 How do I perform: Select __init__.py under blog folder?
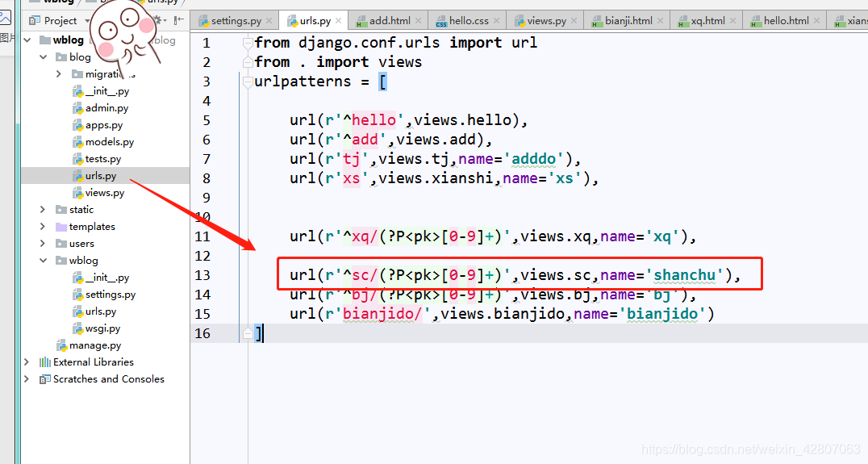coord(102,91)
